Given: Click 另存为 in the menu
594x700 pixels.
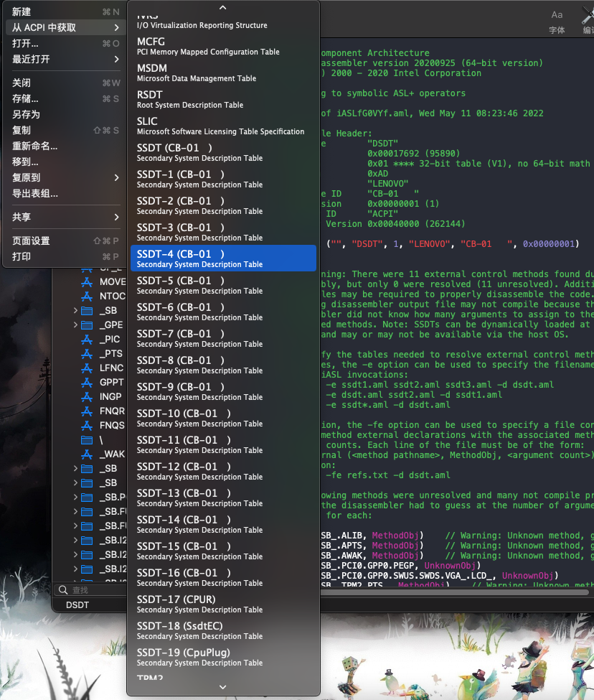Looking at the screenshot, I should [26, 114].
